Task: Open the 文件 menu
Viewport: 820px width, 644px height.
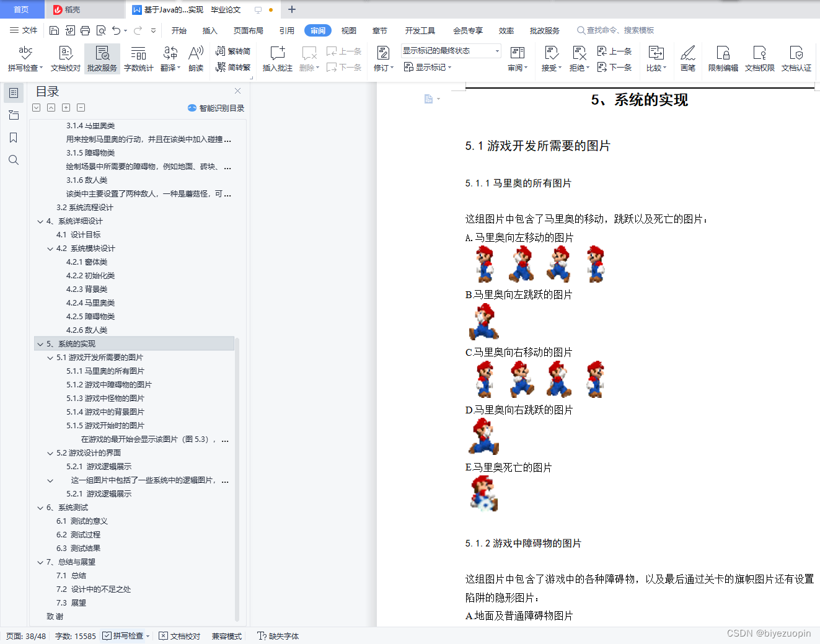Action: [x=24, y=30]
